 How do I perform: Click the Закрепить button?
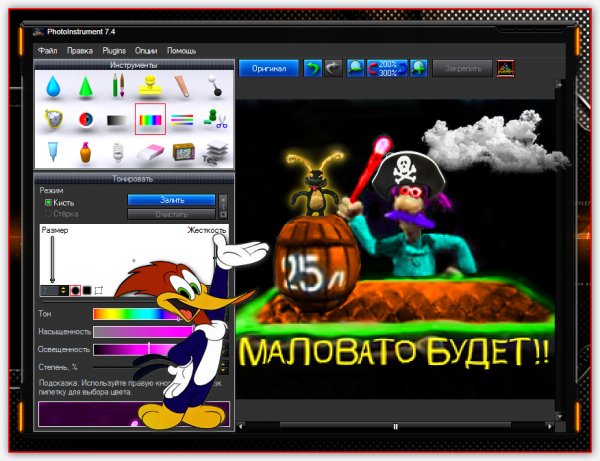click(463, 68)
